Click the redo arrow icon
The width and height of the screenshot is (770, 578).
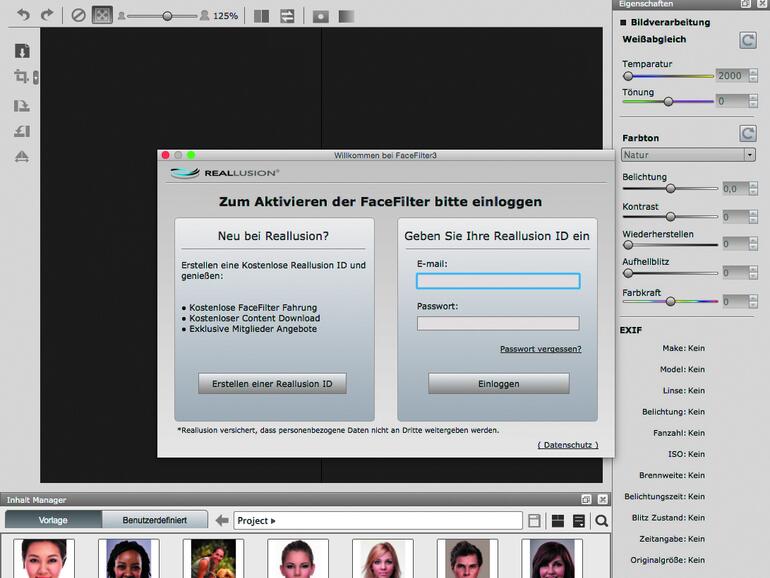pyautogui.click(x=47, y=15)
